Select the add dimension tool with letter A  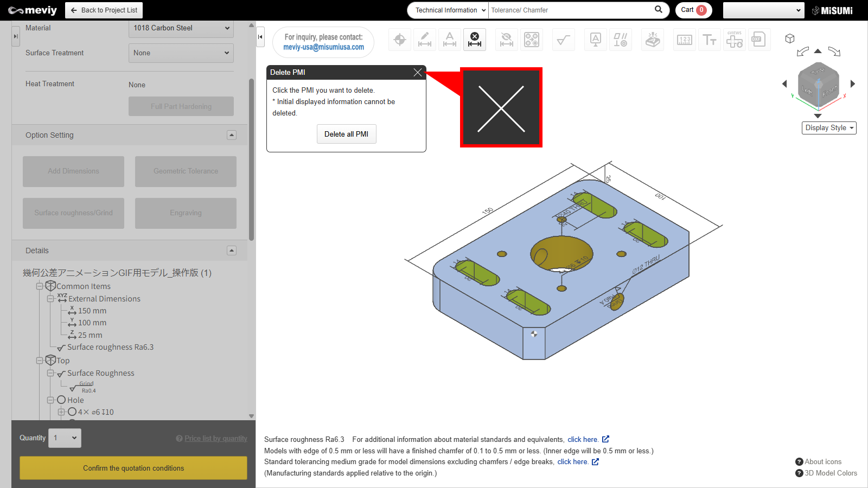click(450, 40)
